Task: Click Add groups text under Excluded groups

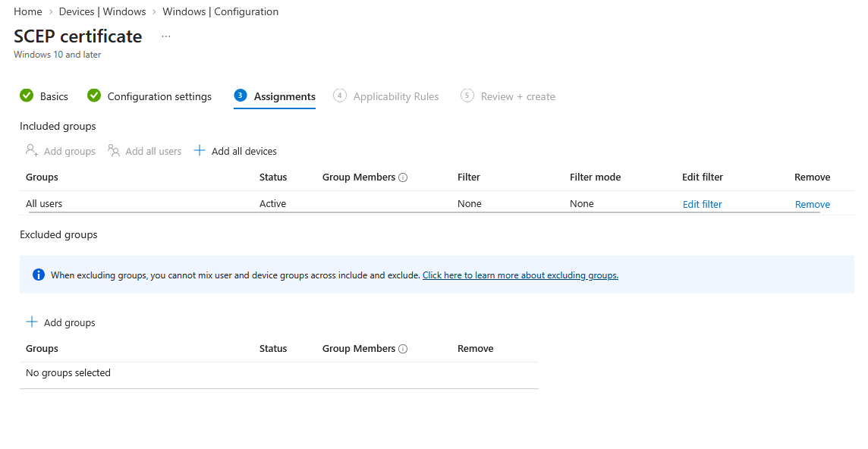Action: point(70,323)
